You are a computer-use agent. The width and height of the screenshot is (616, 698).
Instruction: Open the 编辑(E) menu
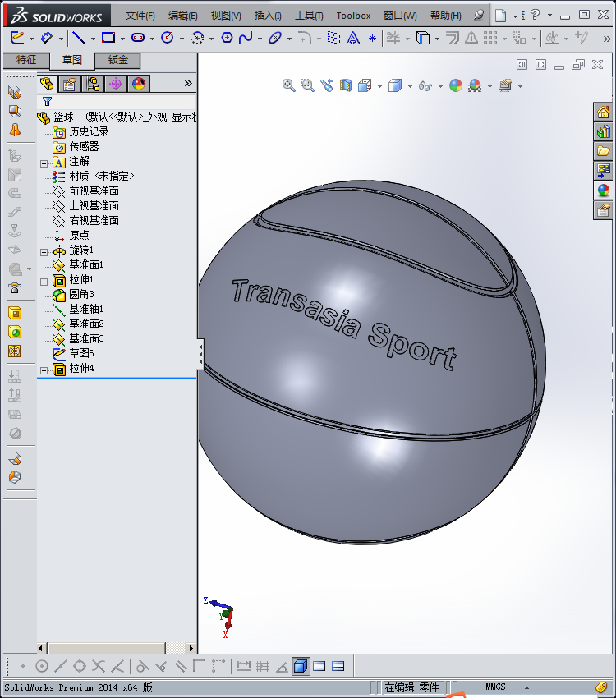click(x=183, y=16)
